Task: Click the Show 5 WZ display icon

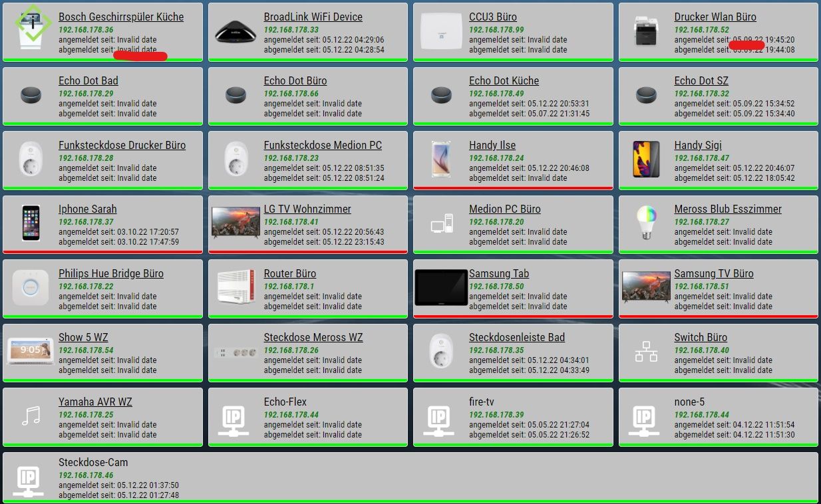Action: click(x=31, y=351)
